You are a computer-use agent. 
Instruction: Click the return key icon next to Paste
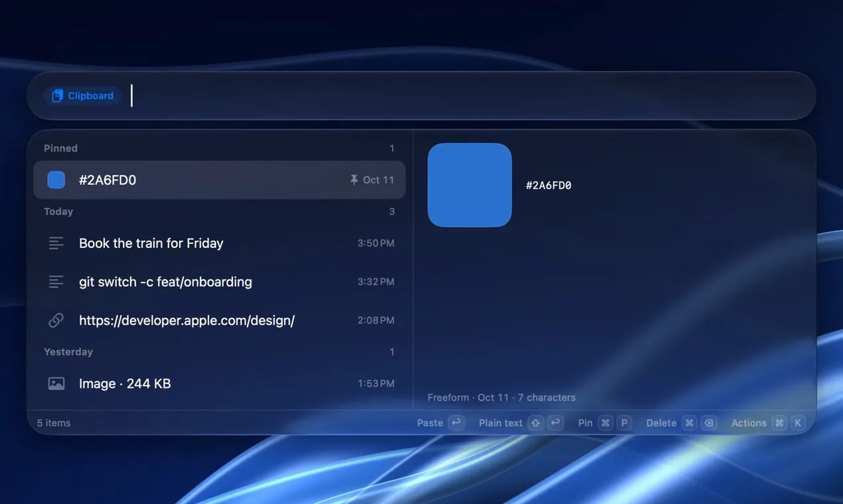456,422
